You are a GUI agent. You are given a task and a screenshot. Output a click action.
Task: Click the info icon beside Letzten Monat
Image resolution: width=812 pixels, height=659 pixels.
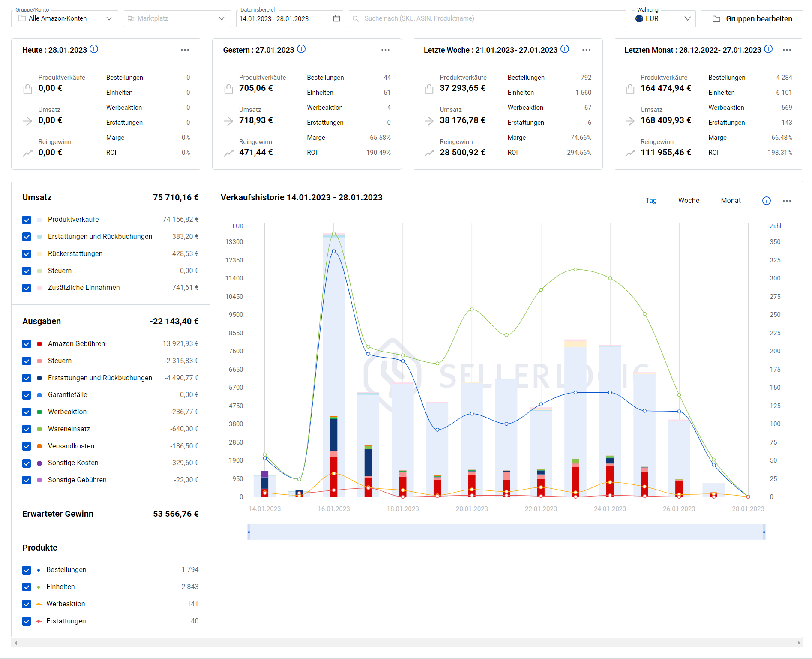(768, 49)
